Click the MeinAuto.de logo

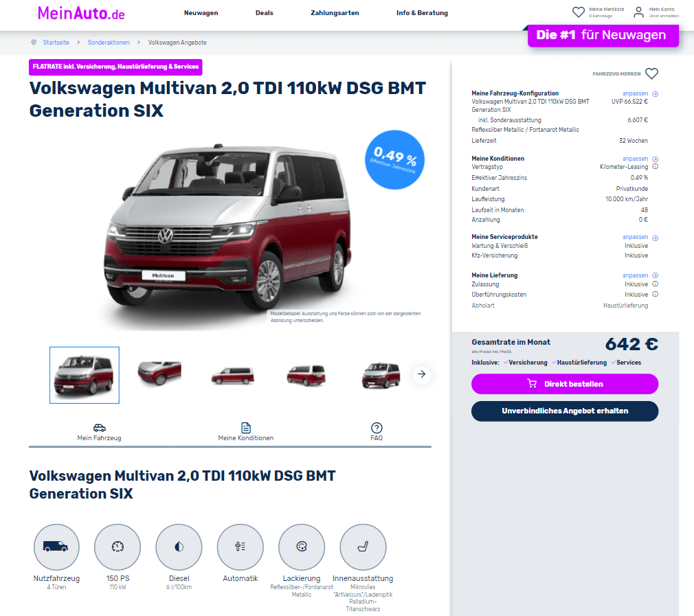[x=81, y=13]
